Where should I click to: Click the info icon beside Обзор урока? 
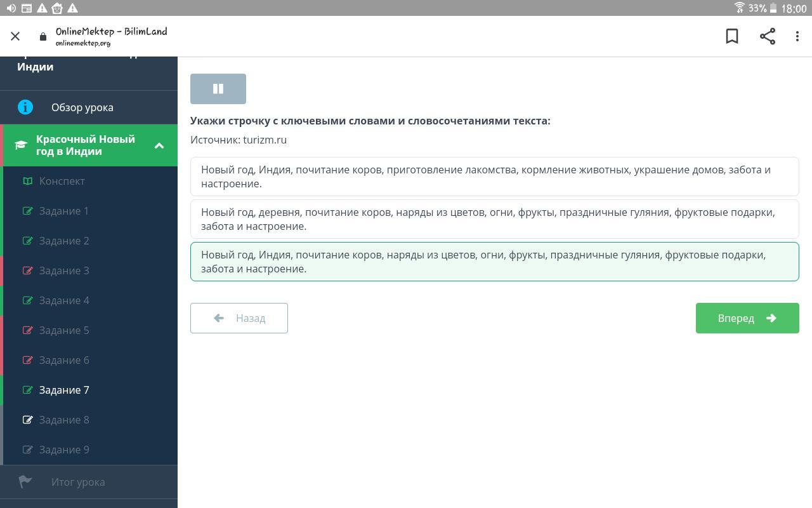pyautogui.click(x=25, y=107)
